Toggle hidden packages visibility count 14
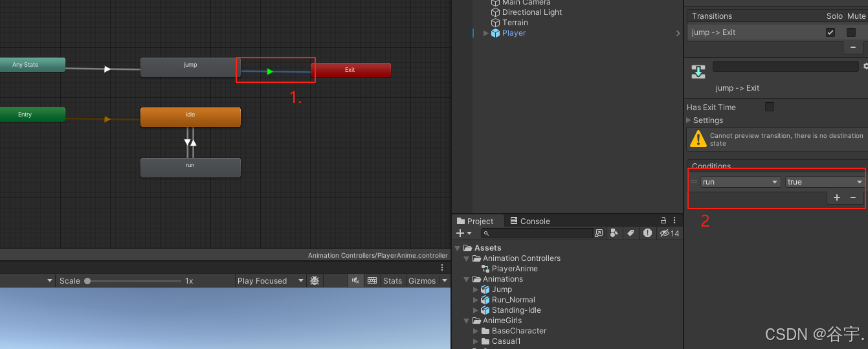868x349 pixels. pyautogui.click(x=669, y=233)
